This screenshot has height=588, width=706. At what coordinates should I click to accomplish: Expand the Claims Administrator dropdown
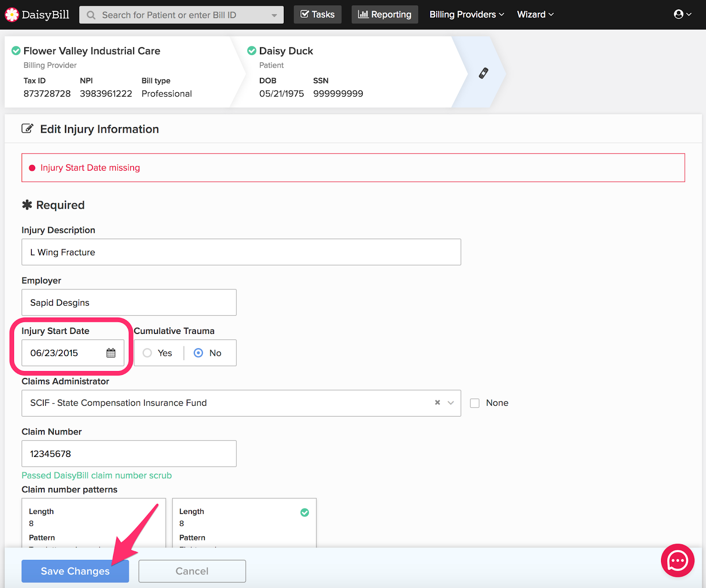click(x=451, y=402)
